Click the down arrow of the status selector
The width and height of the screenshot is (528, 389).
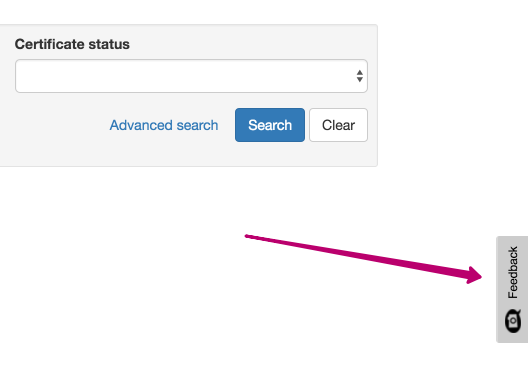pyautogui.click(x=360, y=79)
